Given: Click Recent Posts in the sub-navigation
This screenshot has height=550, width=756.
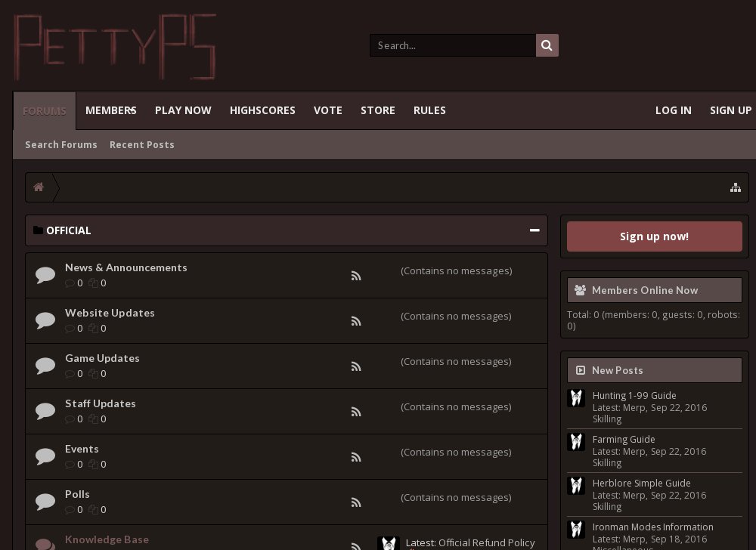Looking at the screenshot, I should (x=142, y=144).
